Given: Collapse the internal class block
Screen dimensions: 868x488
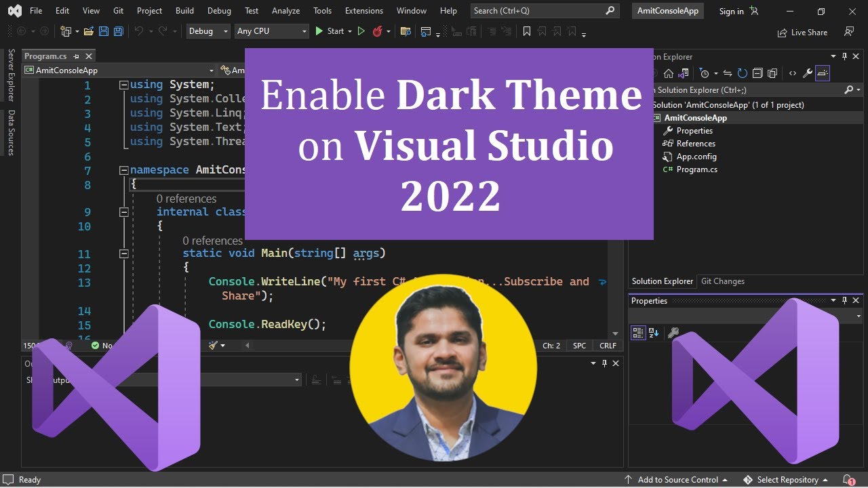Looking at the screenshot, I should [x=123, y=212].
